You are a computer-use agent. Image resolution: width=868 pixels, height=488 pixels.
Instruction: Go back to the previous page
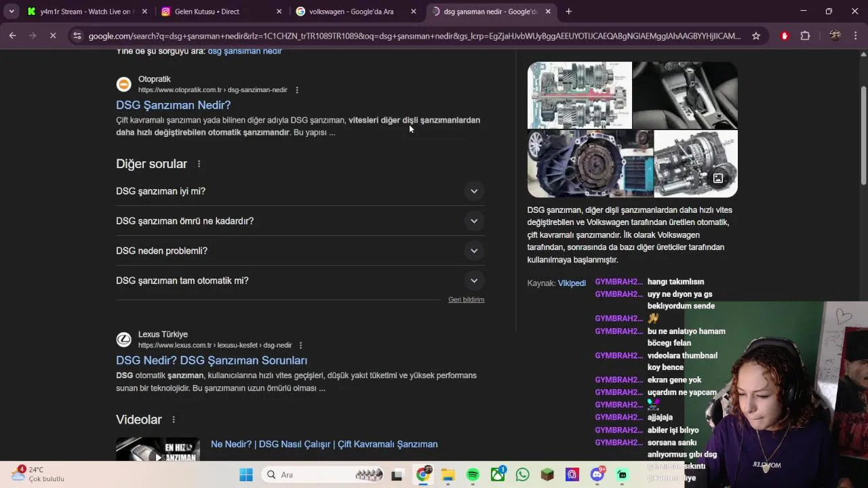(x=12, y=36)
